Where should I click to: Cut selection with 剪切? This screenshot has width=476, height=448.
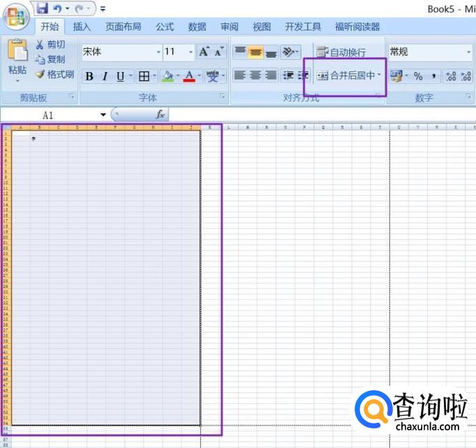50,45
